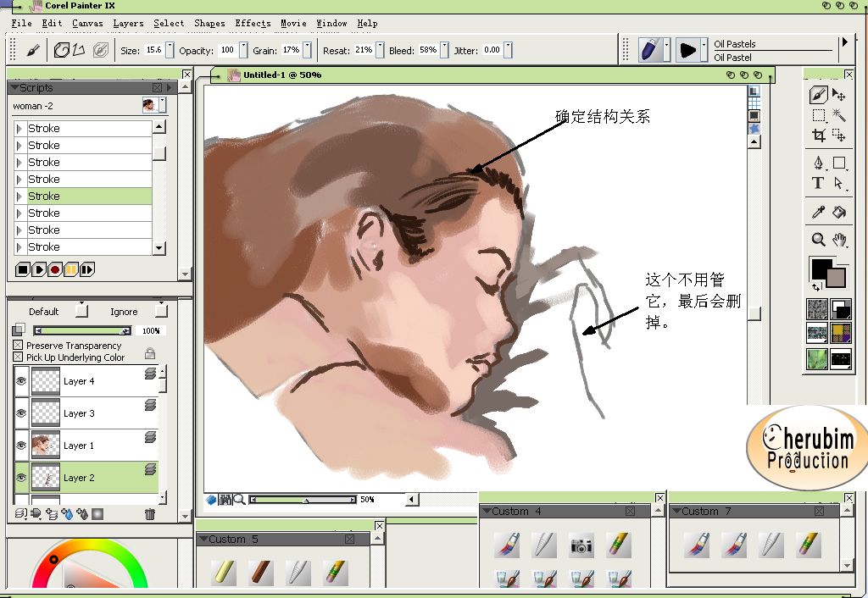Select the Crop tool
Viewport: 868px width, 598px height.
[x=818, y=135]
